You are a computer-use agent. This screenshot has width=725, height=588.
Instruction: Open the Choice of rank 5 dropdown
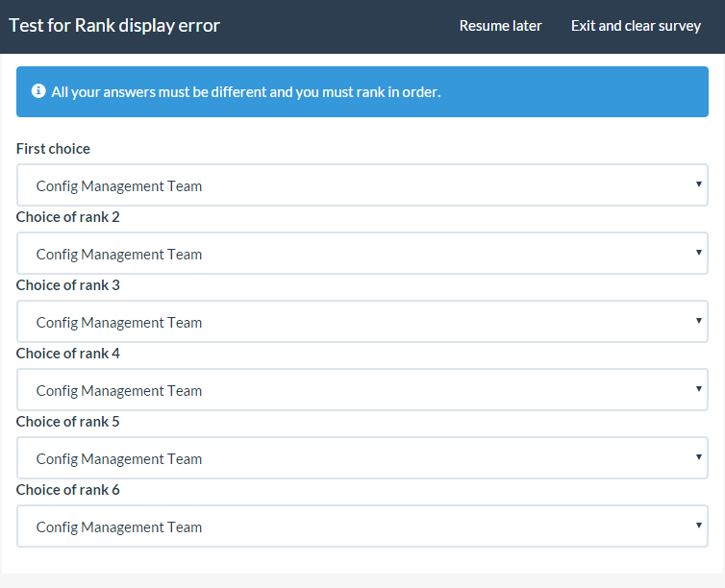coord(362,458)
